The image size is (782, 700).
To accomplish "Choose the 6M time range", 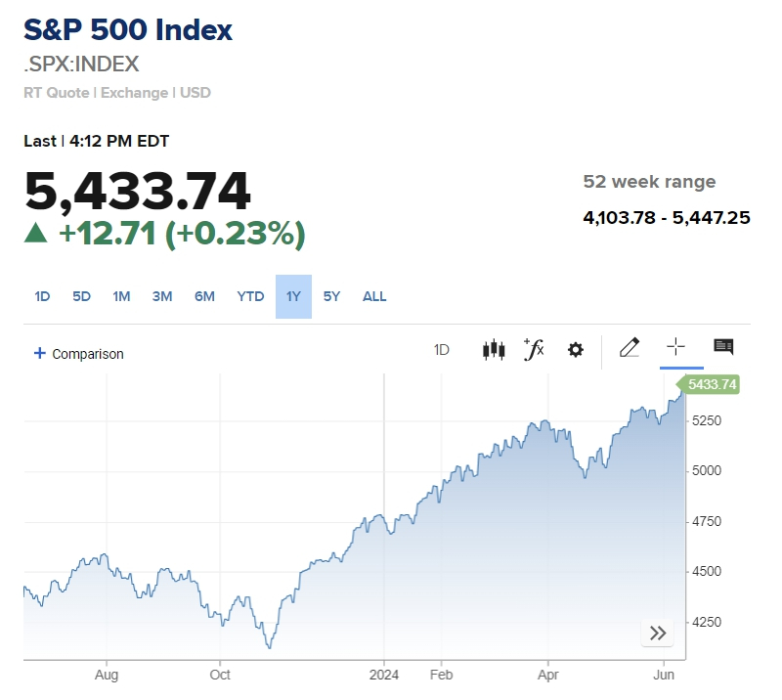I will 204,296.
